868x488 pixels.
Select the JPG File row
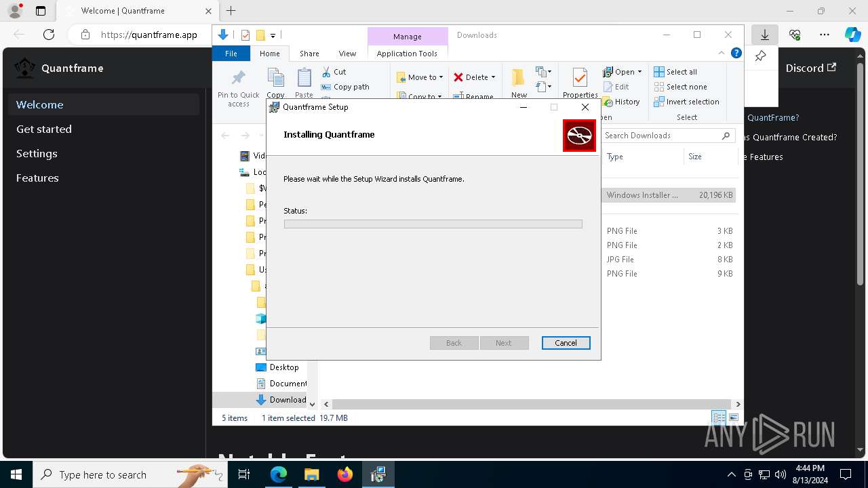[x=668, y=260]
